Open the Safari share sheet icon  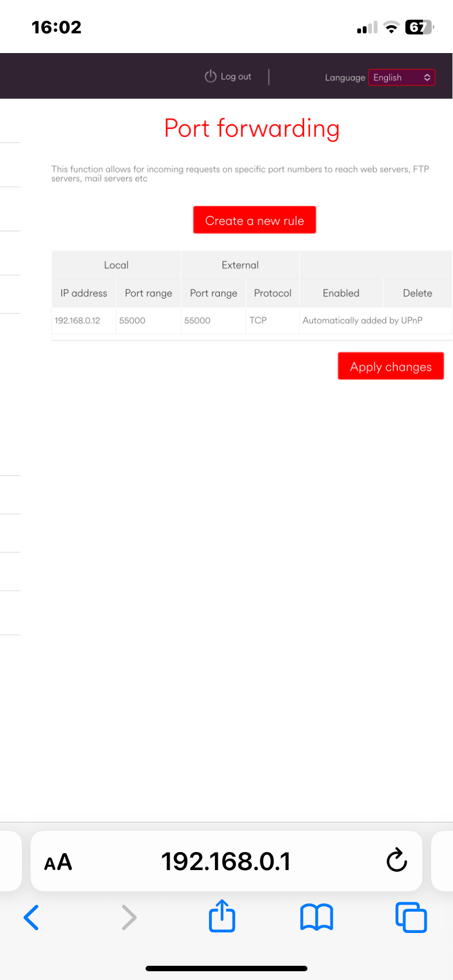pyautogui.click(x=222, y=915)
